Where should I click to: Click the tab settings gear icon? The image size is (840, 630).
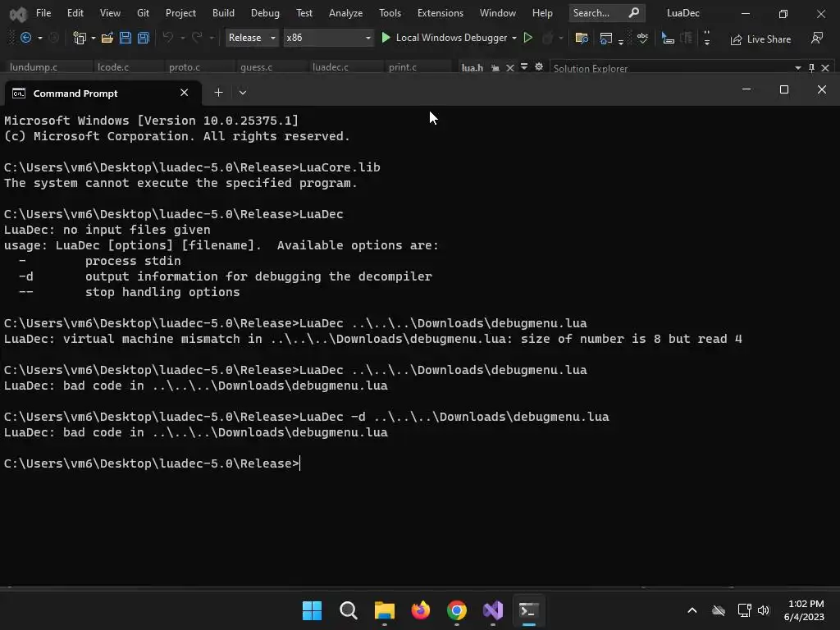tap(538, 67)
